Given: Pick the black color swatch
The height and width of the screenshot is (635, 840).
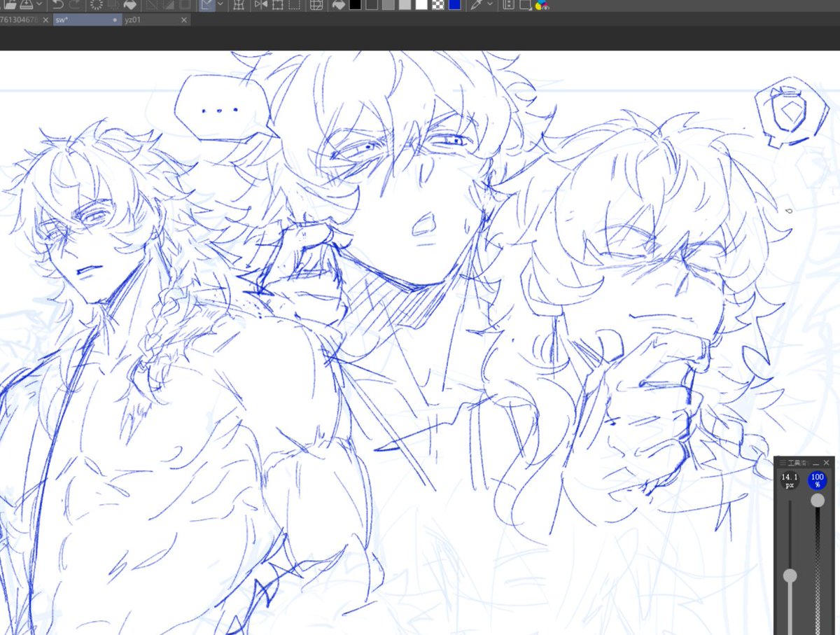Looking at the screenshot, I should pos(355,5).
